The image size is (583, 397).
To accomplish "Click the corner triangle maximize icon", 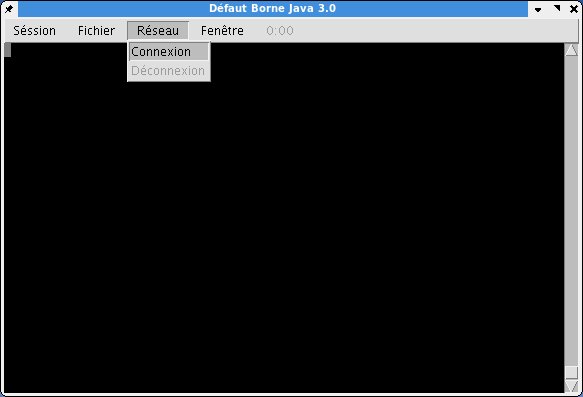I will point(557,8).
